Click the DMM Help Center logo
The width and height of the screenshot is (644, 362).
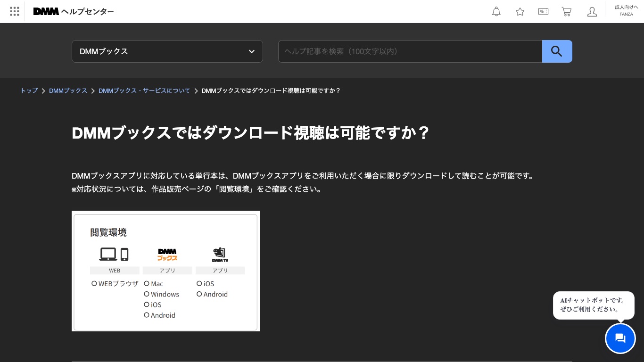(x=74, y=11)
